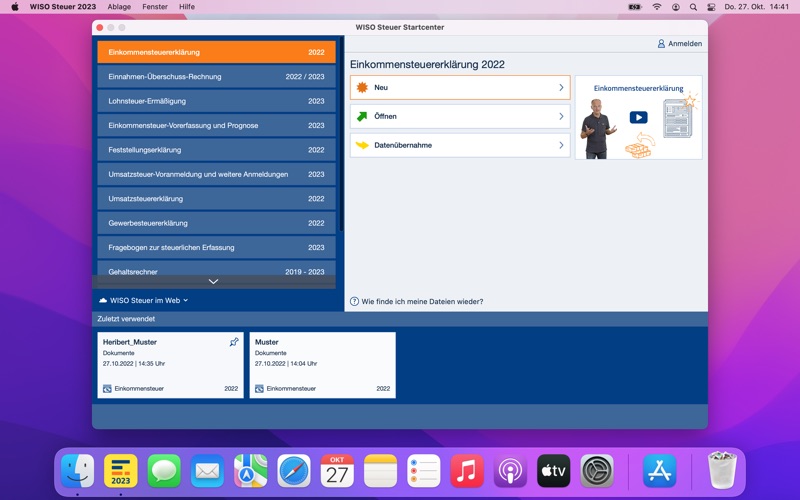Open the Apple menu

[x=15, y=7]
